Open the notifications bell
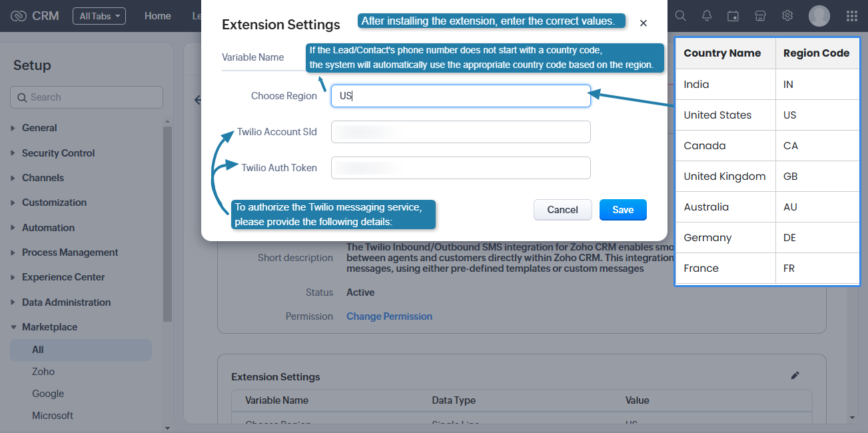Viewport: 868px width, 433px height. (707, 15)
